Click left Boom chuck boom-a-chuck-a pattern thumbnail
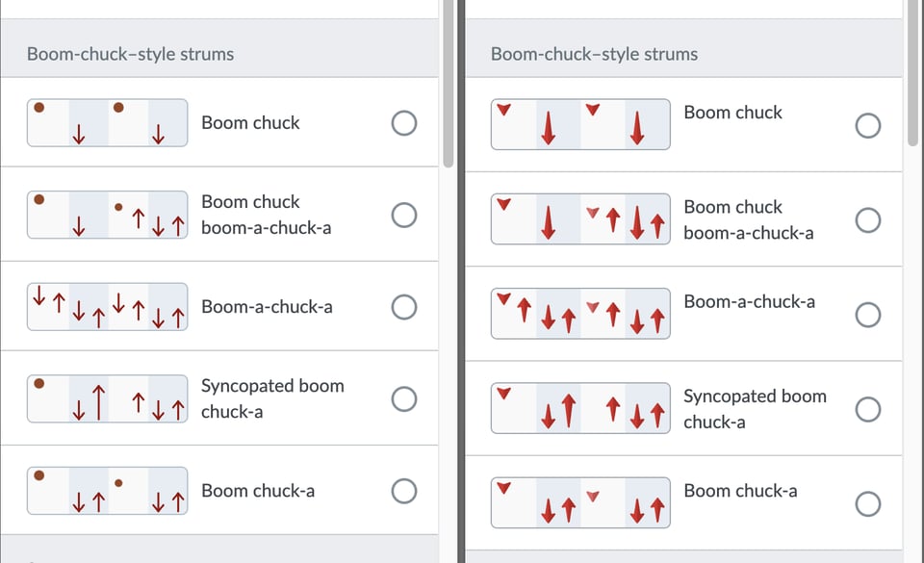The image size is (924, 563). click(108, 215)
